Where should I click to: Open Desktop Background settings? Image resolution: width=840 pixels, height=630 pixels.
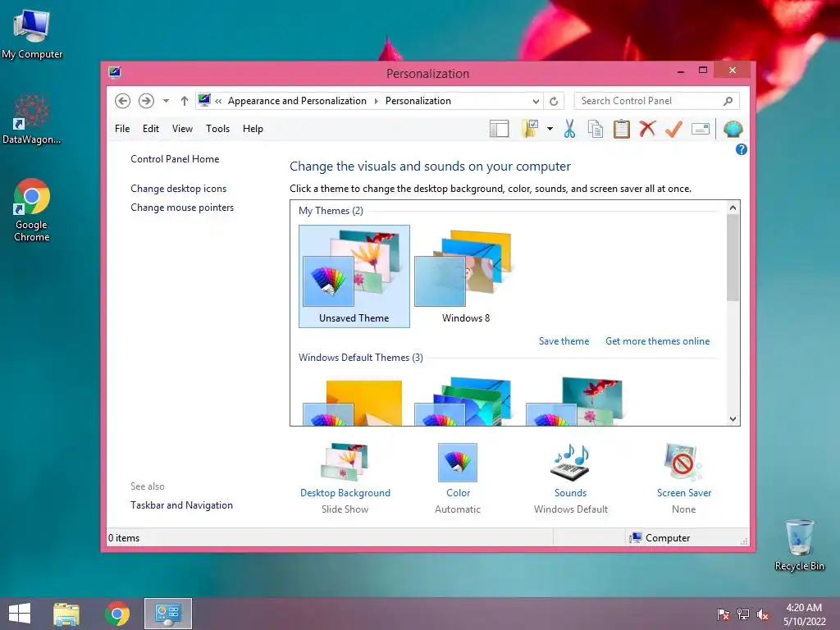(x=345, y=478)
